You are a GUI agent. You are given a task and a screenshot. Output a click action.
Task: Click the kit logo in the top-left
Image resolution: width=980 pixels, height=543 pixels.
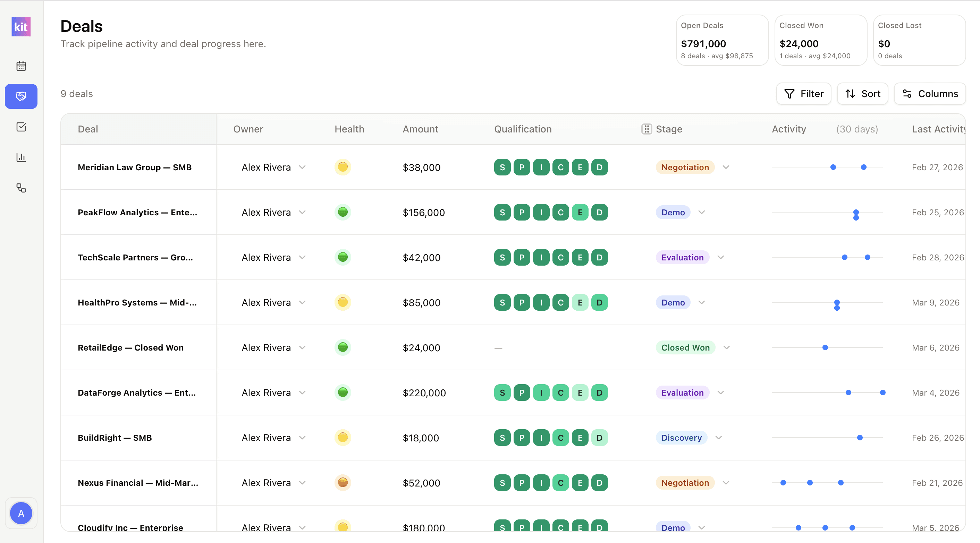click(x=21, y=27)
